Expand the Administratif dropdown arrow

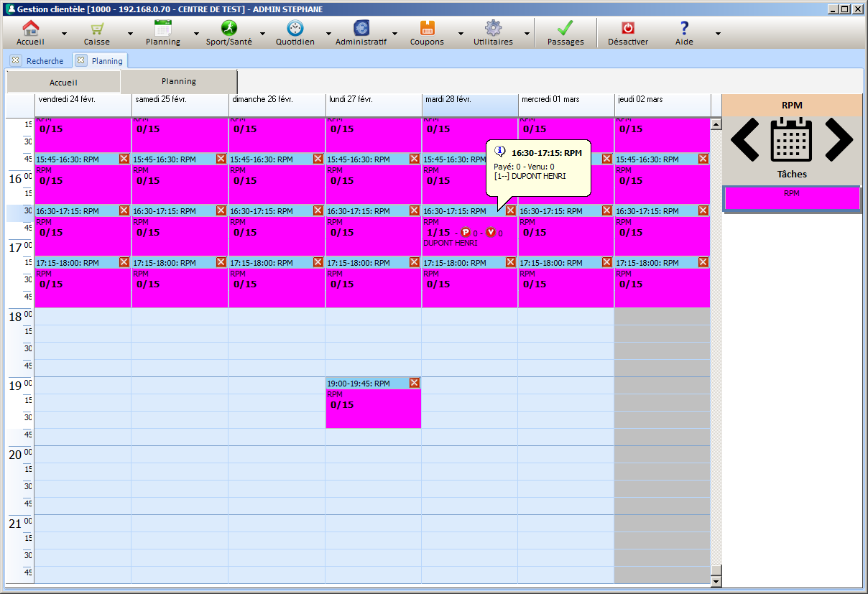[x=394, y=33]
